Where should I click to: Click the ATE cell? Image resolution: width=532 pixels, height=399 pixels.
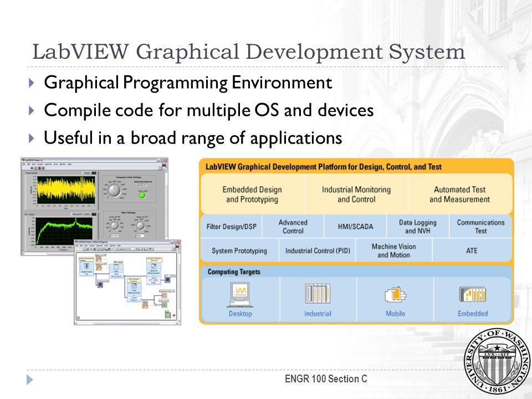[472, 250]
